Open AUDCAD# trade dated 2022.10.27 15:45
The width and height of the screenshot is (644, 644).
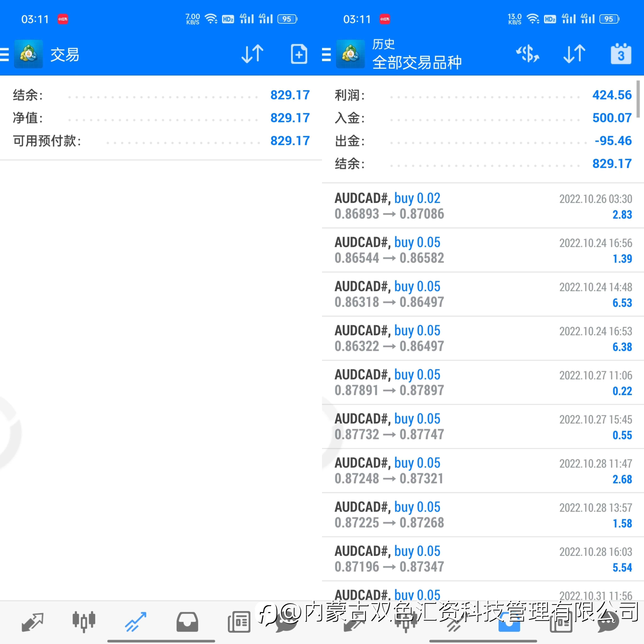[483, 427]
